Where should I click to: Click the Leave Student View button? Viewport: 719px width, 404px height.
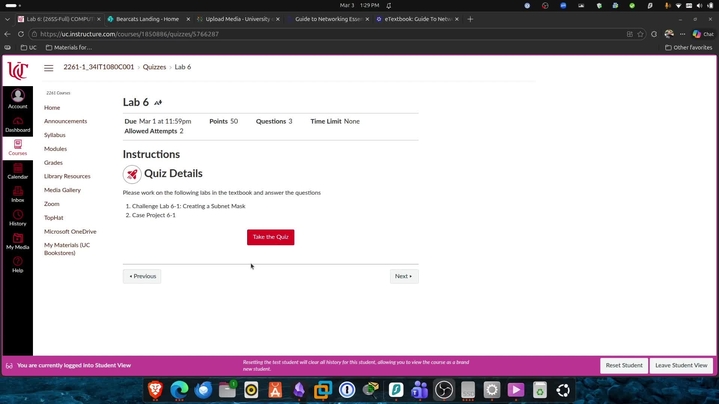pos(681,365)
